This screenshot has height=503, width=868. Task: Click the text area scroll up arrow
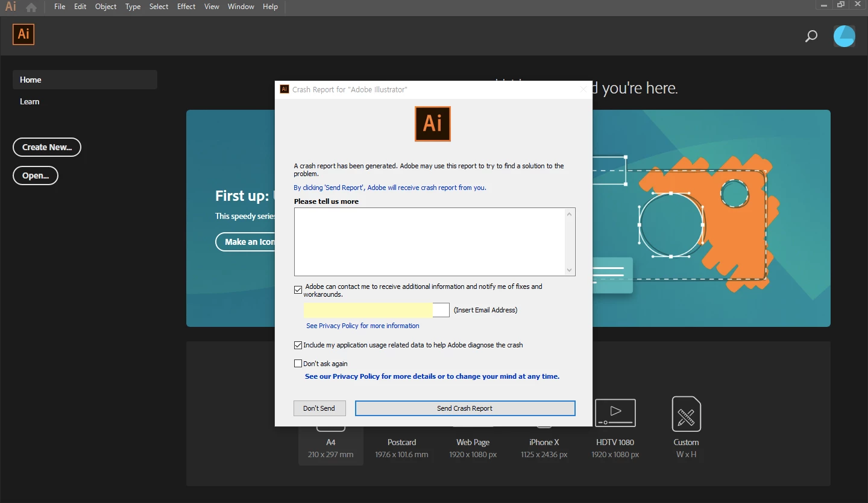coord(570,214)
